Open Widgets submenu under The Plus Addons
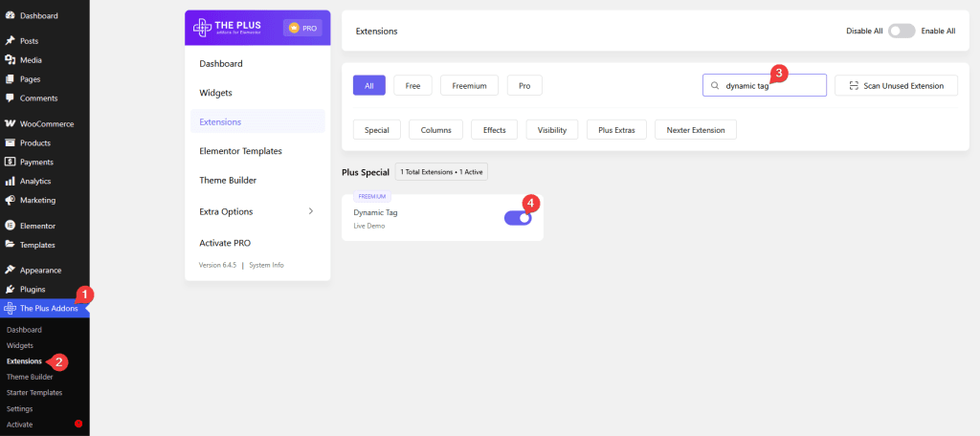 pos(20,345)
